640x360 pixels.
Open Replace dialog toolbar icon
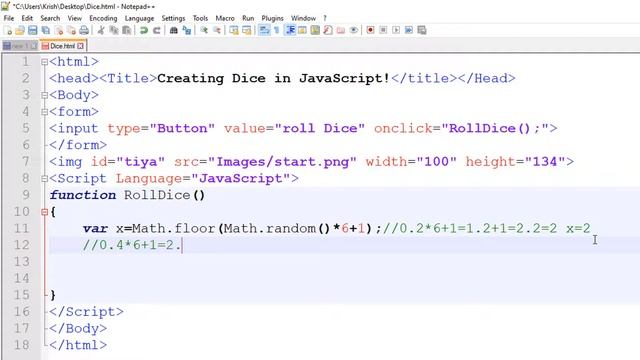[x=187, y=30]
